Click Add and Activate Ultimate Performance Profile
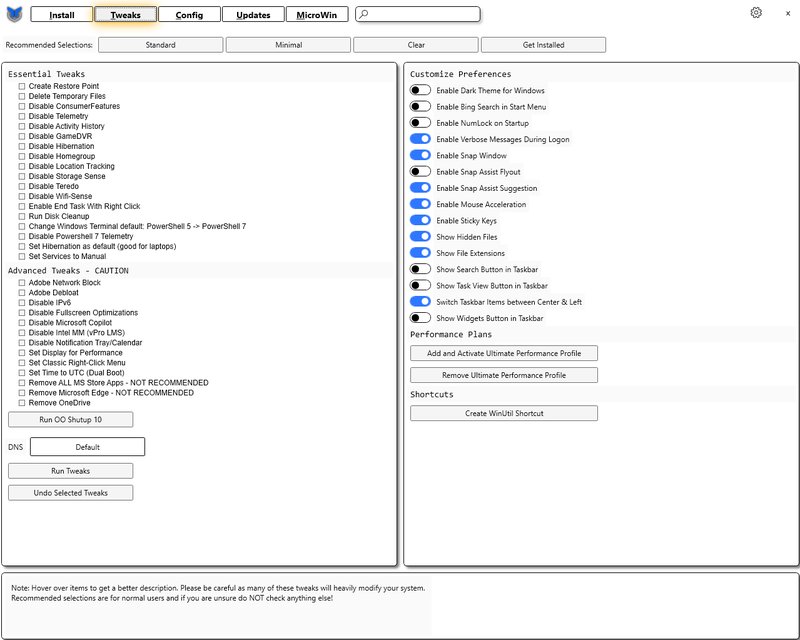 coord(504,353)
